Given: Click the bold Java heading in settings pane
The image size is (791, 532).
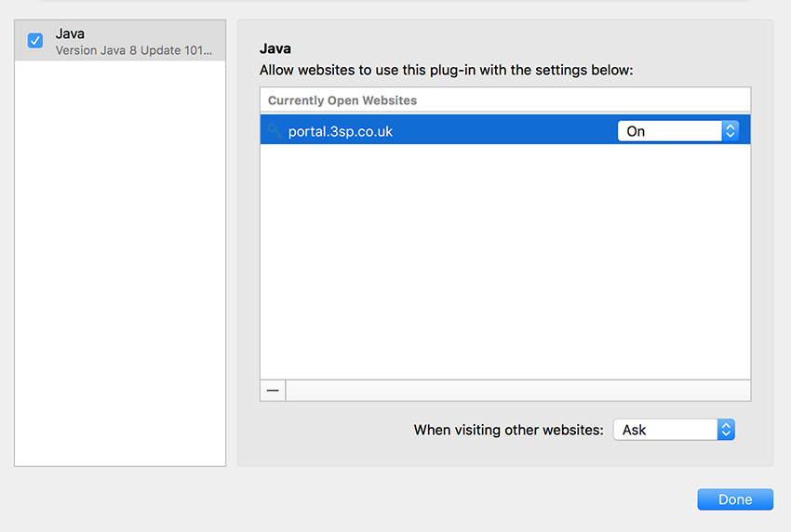Looking at the screenshot, I should [x=275, y=49].
